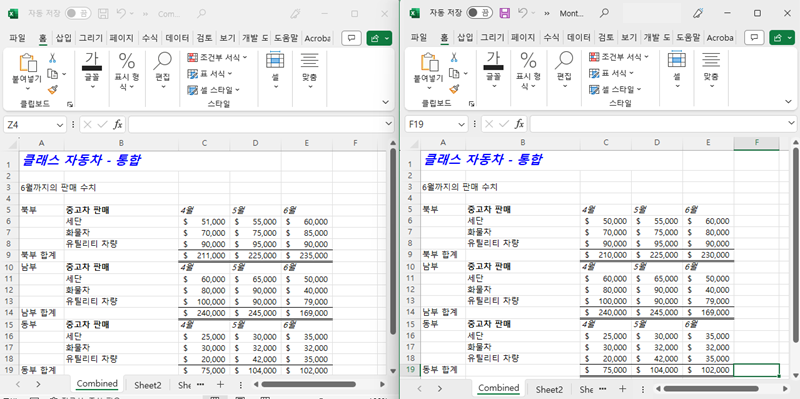Click Share button in right window
800x399 pixels.
781,38
